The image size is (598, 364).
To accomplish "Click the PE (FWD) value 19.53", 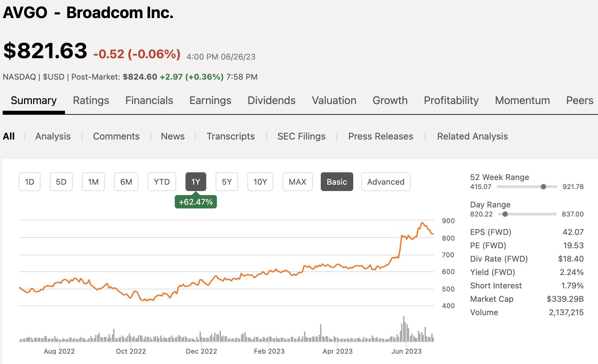I will (574, 245).
